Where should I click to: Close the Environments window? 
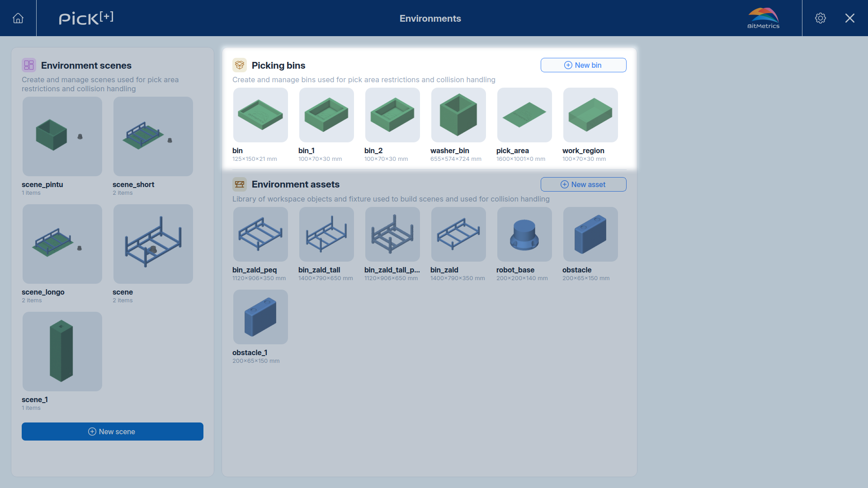point(850,18)
